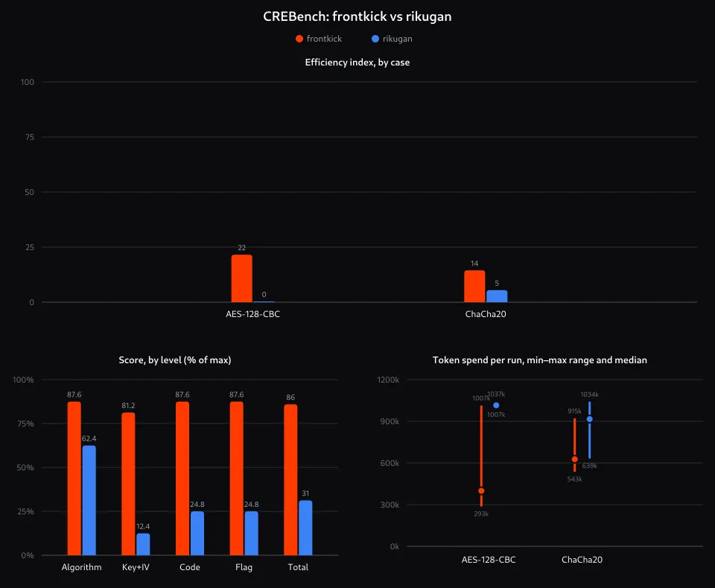Click the 'Code' axis label
This screenshot has height=588, width=715.
[x=190, y=567]
